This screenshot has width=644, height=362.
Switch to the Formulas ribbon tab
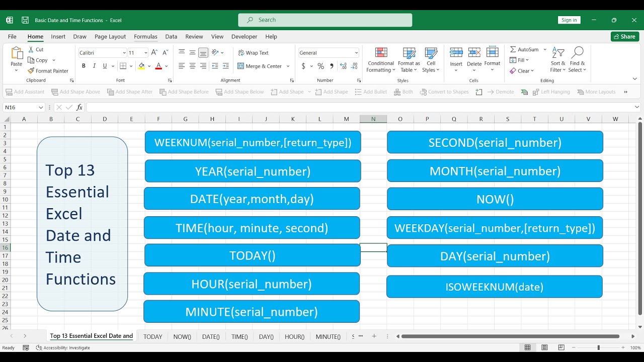point(145,37)
